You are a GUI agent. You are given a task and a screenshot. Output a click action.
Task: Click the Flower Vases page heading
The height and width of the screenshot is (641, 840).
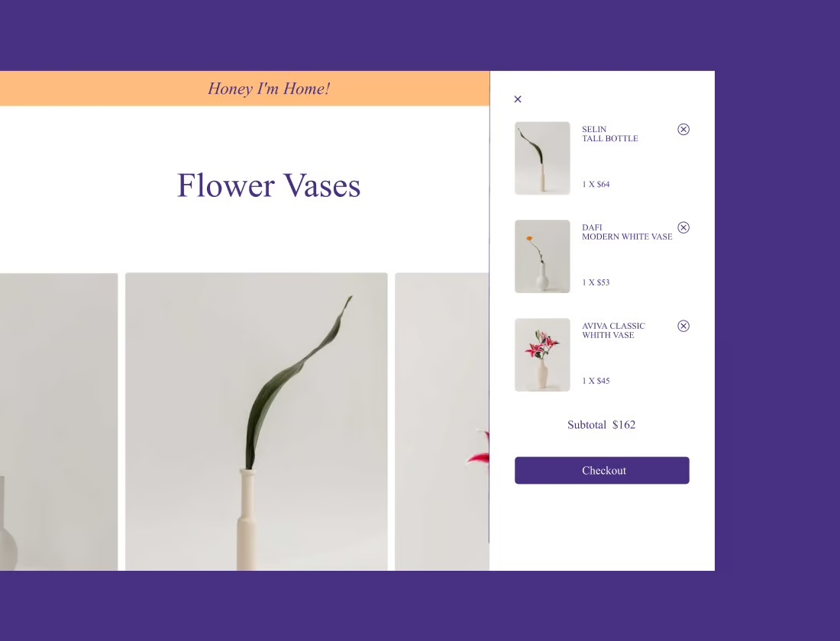click(269, 185)
